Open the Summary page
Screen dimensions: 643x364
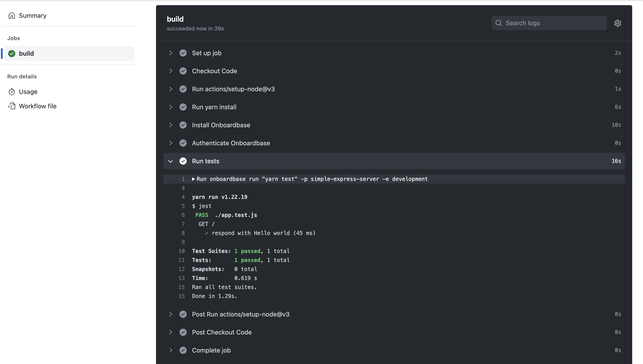click(32, 16)
